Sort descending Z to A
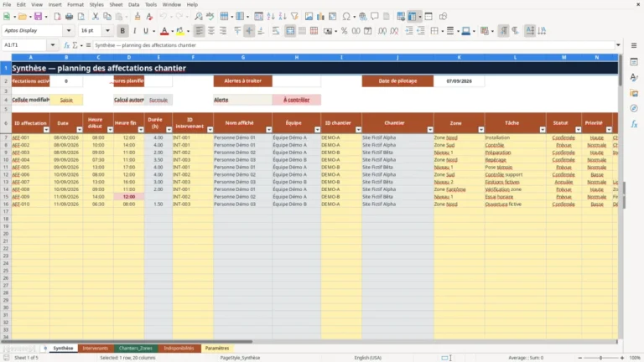Viewport: 644px width, 362px height. pos(283,17)
